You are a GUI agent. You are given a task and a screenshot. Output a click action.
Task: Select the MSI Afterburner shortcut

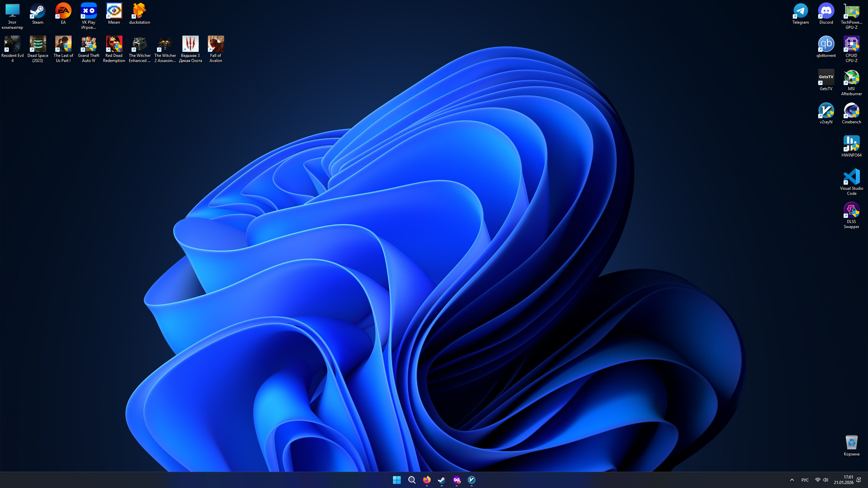point(851,82)
